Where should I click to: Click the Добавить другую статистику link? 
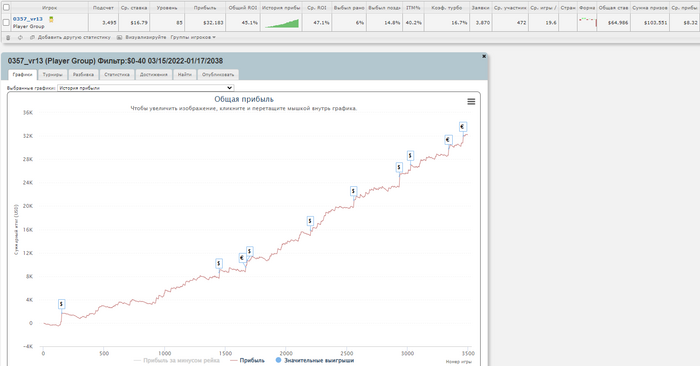coord(71,37)
